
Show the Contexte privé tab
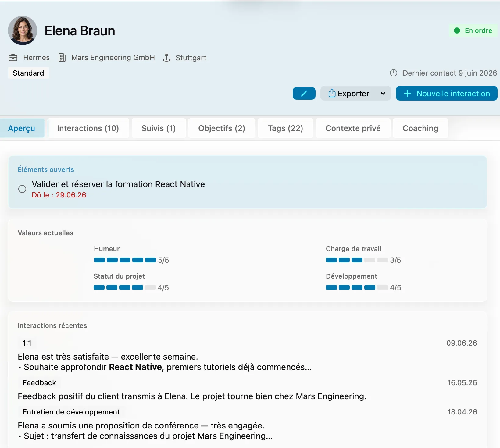353,128
